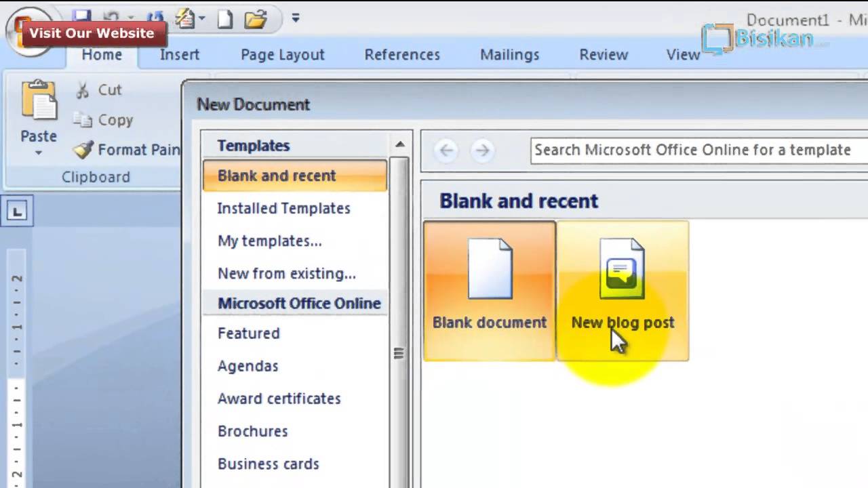Click the ruler tab selector L icon

(x=17, y=211)
